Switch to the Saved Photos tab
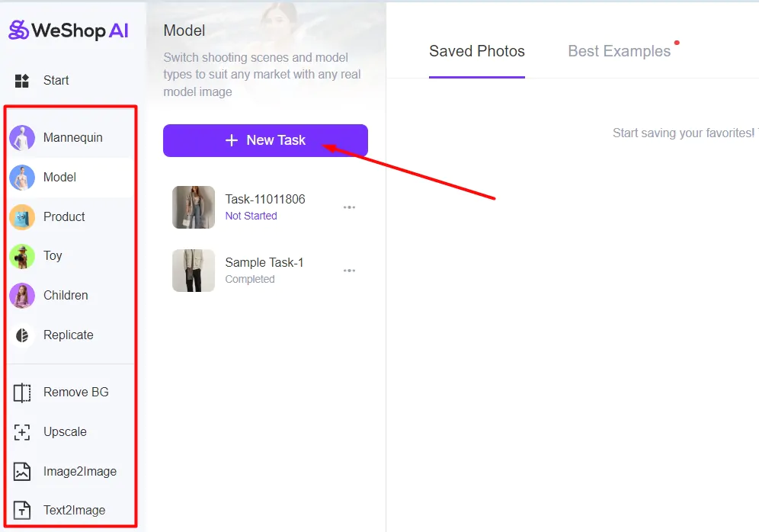The image size is (759, 532). pyautogui.click(x=477, y=52)
